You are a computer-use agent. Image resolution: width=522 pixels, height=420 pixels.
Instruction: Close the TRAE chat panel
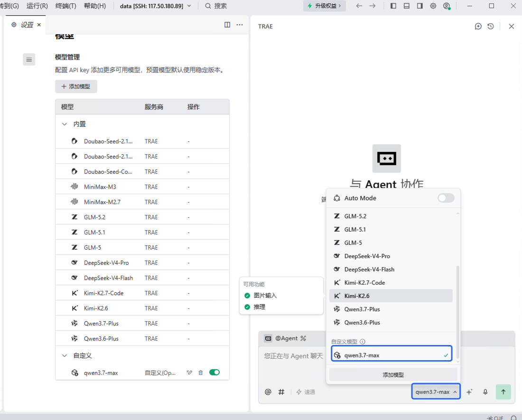click(512, 26)
